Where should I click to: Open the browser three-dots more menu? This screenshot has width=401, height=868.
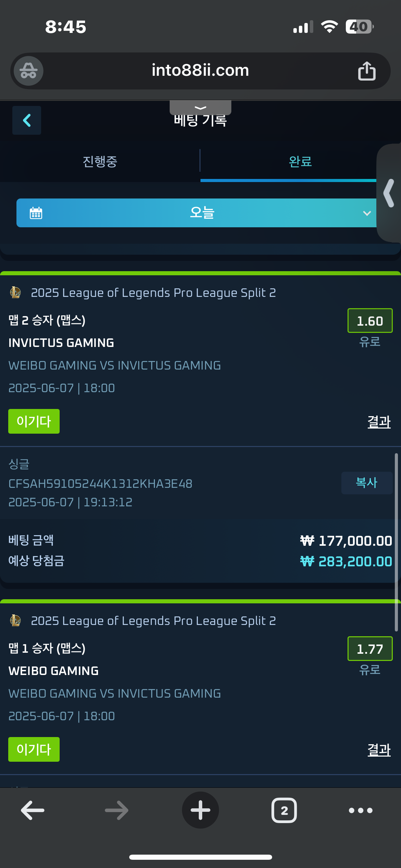[361, 810]
